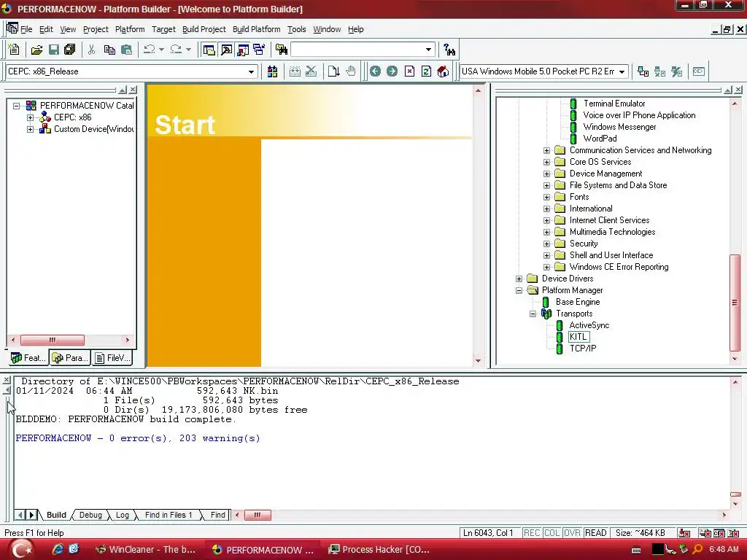Click the Help search binoculars icon
747x560 pixels.
pyautogui.click(x=449, y=50)
